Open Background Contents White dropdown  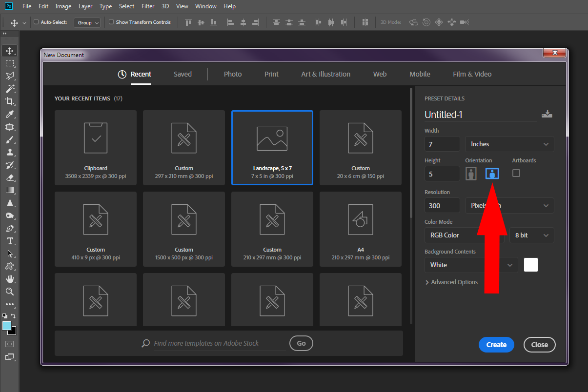(471, 265)
